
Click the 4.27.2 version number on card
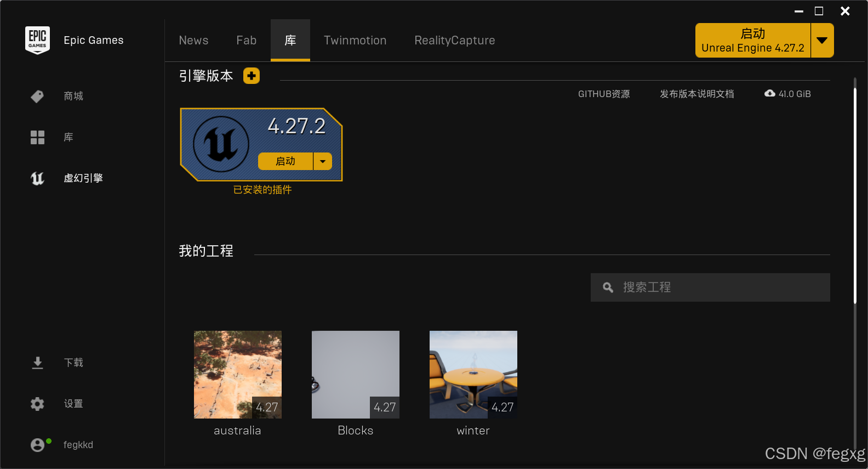point(296,127)
